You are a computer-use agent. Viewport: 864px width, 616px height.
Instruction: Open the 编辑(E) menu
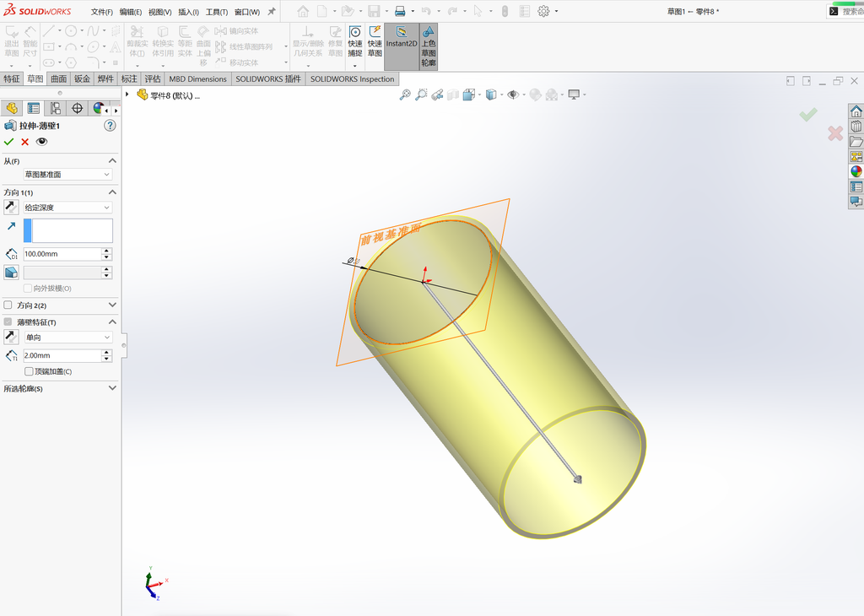[131, 12]
